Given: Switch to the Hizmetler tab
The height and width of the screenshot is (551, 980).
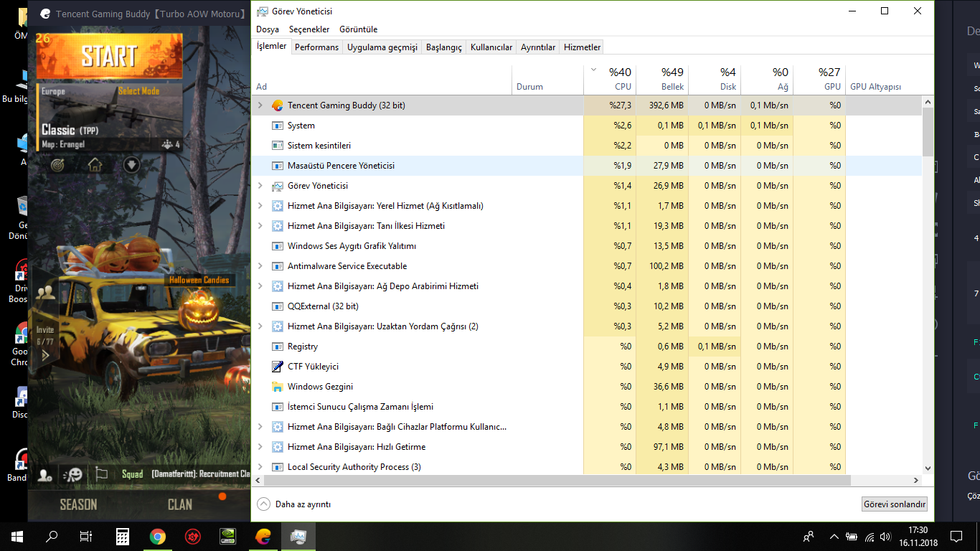Looking at the screenshot, I should [x=582, y=47].
